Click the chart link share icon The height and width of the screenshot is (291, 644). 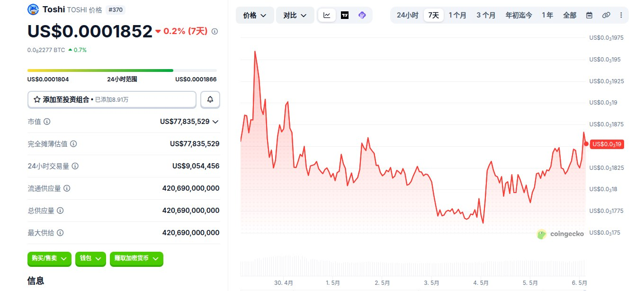(606, 15)
